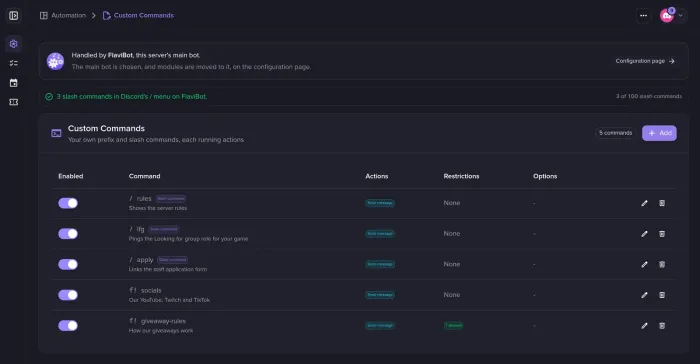Delete the giveaway-rules command

(x=662, y=326)
